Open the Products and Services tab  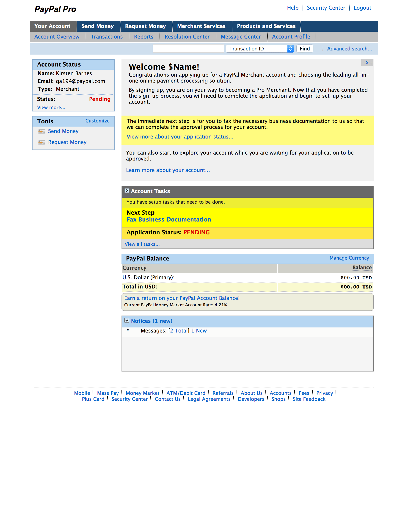click(266, 26)
